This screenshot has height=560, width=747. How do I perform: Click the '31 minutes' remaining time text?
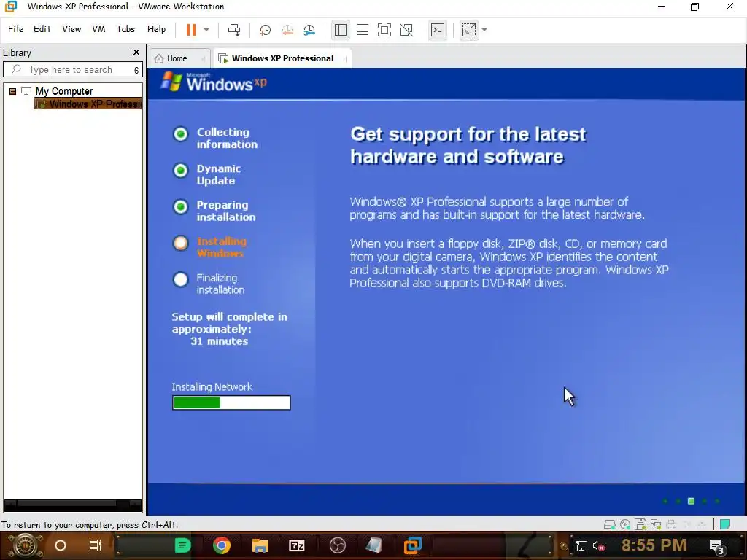219,341
